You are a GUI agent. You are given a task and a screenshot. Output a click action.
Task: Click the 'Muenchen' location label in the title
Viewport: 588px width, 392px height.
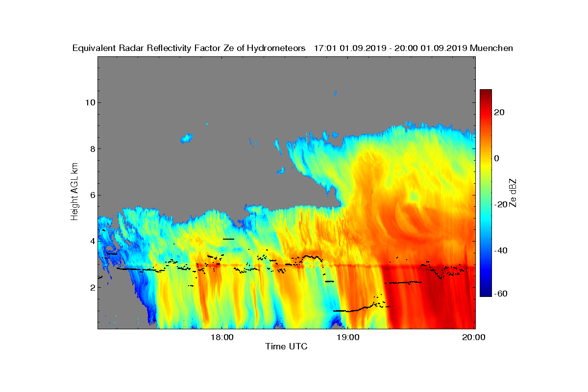point(491,48)
